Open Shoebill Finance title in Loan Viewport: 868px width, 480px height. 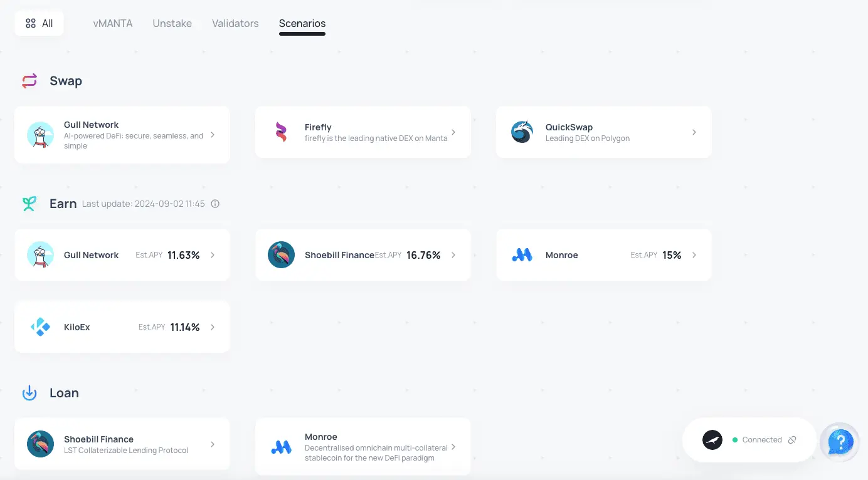98,439
